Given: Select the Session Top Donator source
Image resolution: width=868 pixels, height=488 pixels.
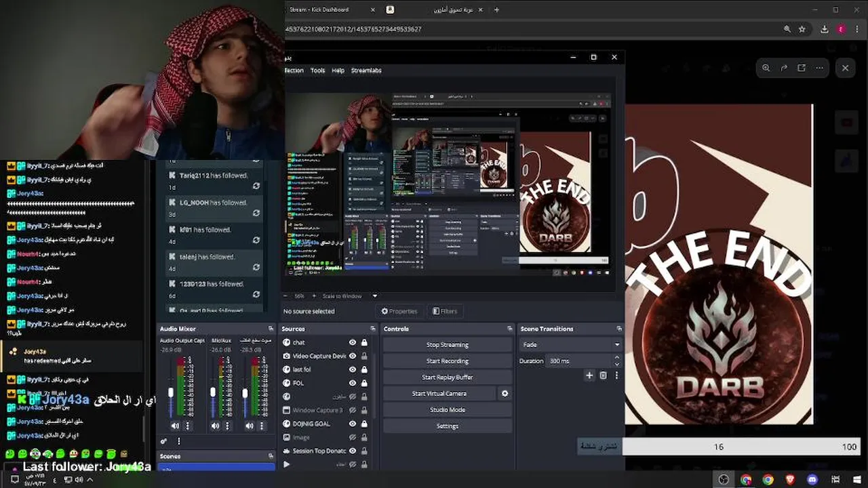Looking at the screenshot, I should coord(319,451).
